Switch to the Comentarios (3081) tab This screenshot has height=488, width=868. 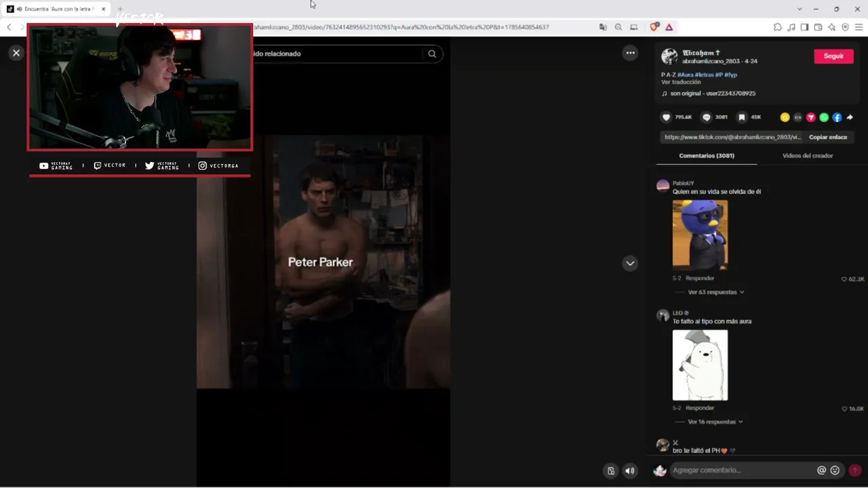click(707, 156)
